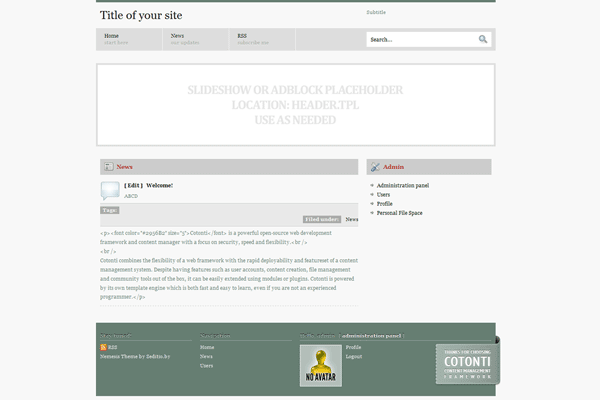Click the Cotonti framework badge
This screenshot has width=600, height=400.
pyautogui.click(x=467, y=364)
